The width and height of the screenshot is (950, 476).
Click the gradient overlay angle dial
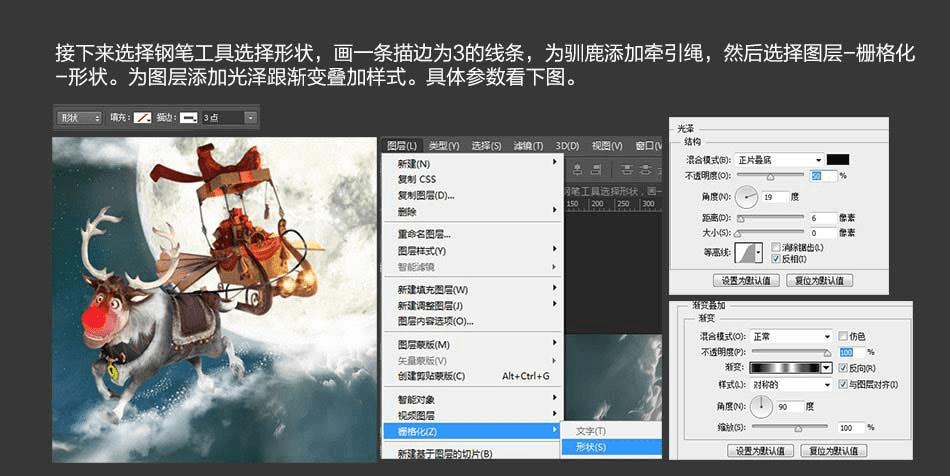[x=762, y=407]
